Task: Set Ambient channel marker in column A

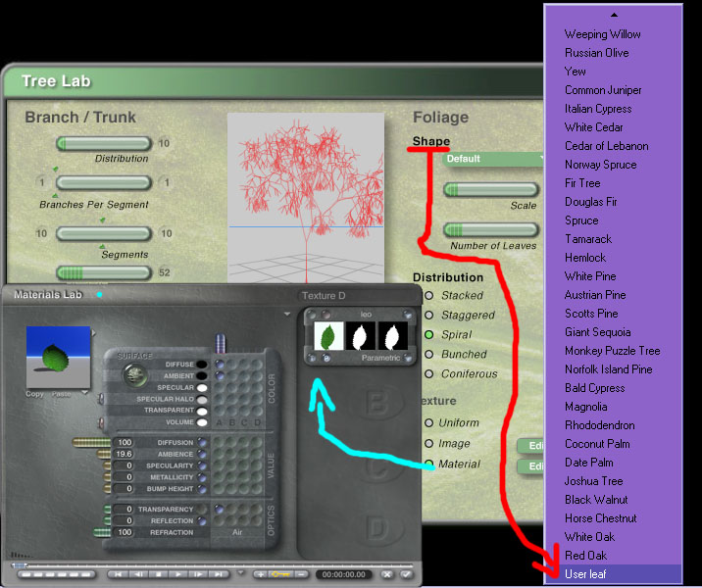Action: pyautogui.click(x=220, y=376)
